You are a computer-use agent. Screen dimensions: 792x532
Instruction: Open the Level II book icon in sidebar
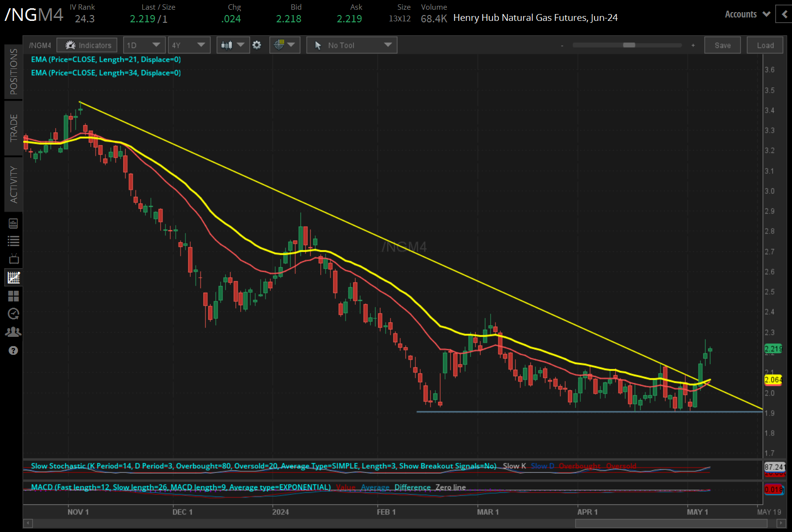coord(14,223)
